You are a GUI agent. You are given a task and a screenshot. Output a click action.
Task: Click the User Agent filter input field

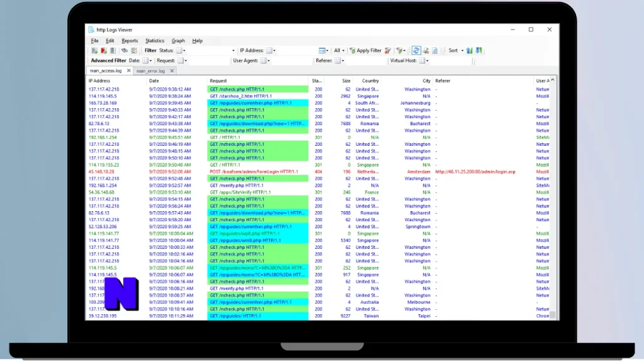(x=292, y=60)
